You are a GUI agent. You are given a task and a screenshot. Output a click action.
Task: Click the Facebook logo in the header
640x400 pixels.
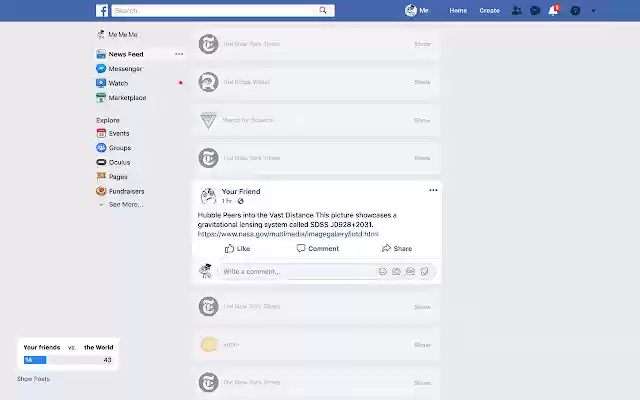point(102,11)
